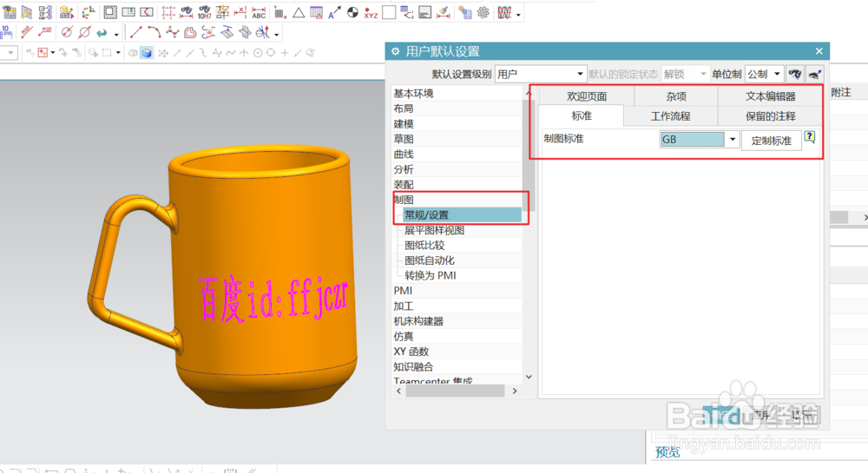This screenshot has width=868, height=473.
Task: Click the red wavy lines toolbar icon
Action: [504, 12]
